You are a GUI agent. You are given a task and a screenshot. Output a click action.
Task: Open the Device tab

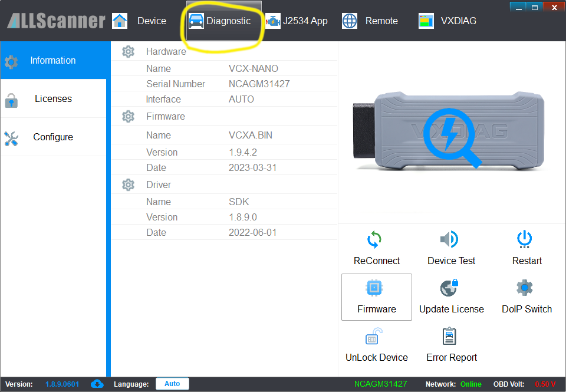coord(140,21)
